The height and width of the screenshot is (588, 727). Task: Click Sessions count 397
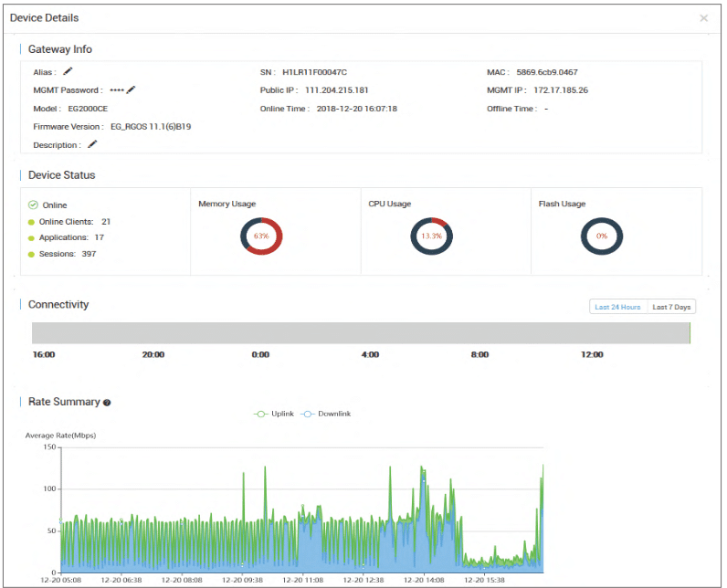tap(89, 254)
